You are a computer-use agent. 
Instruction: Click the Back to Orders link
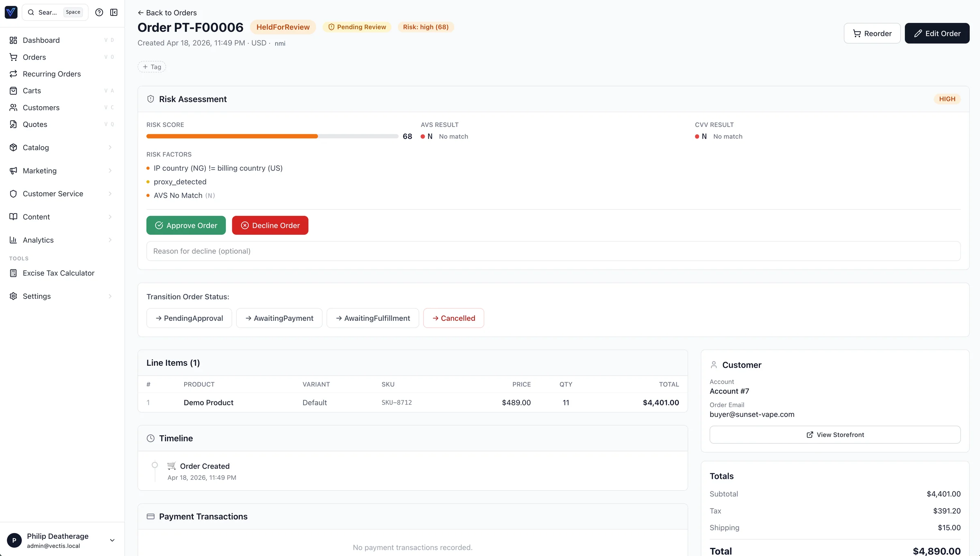coord(167,13)
